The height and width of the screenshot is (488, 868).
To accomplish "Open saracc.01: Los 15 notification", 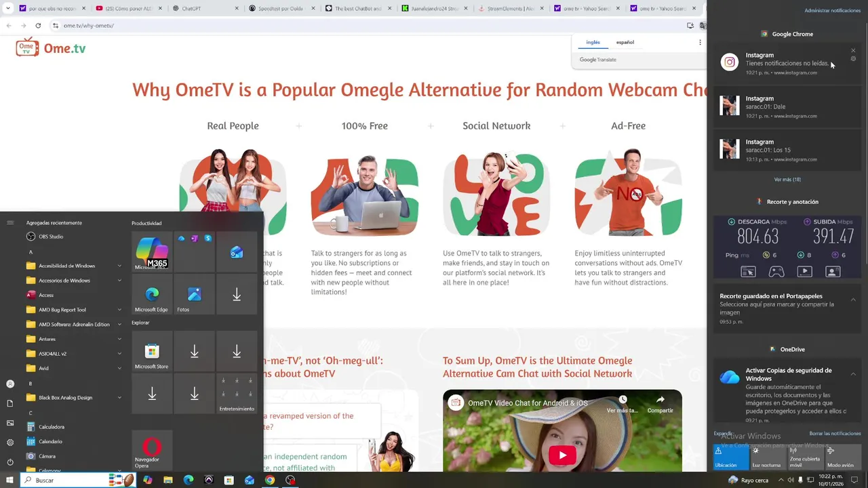I will (x=787, y=150).
